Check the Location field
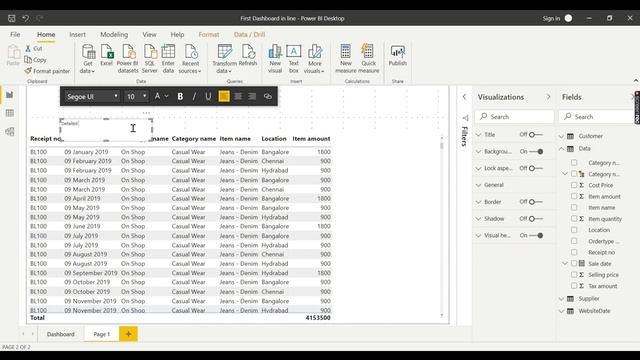The height and width of the screenshot is (360, 640). (574, 230)
